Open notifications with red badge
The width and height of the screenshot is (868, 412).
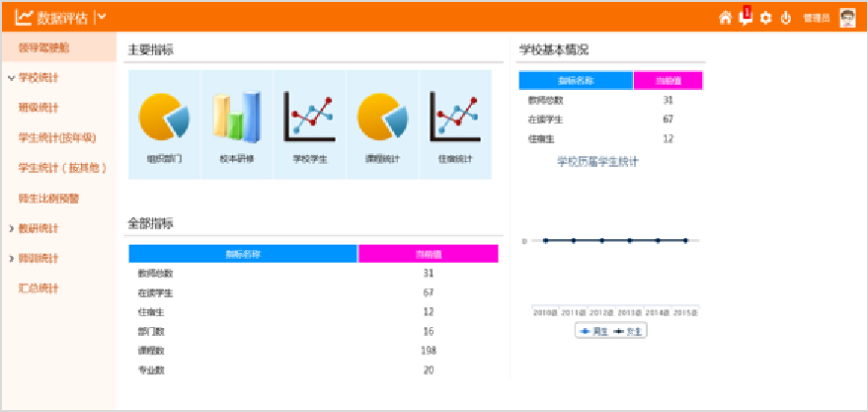click(x=746, y=17)
